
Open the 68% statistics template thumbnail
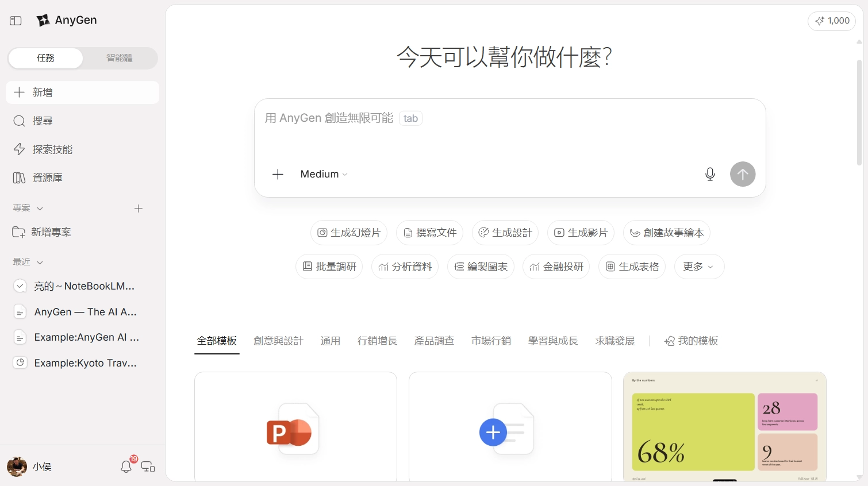pyautogui.click(x=725, y=427)
